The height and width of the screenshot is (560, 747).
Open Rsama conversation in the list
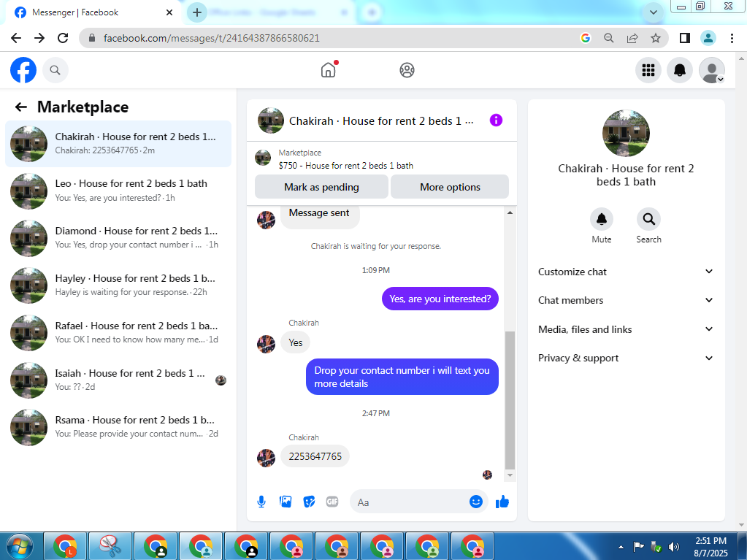click(x=118, y=426)
